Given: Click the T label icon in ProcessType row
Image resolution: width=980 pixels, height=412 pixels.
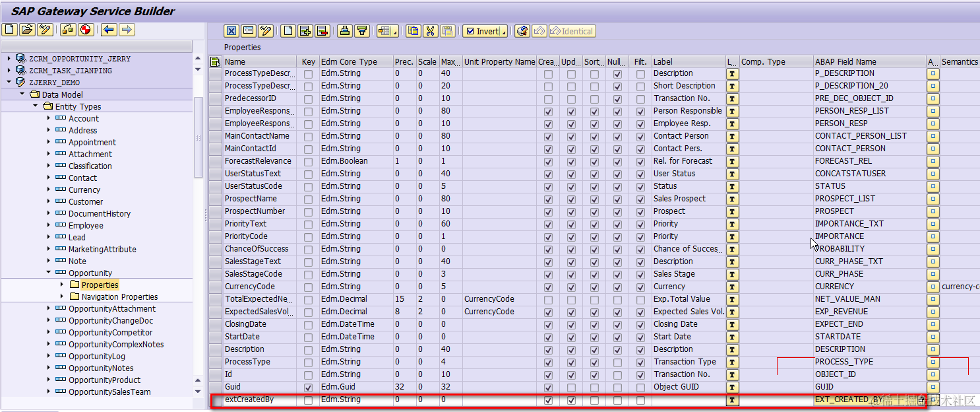Looking at the screenshot, I should point(732,362).
